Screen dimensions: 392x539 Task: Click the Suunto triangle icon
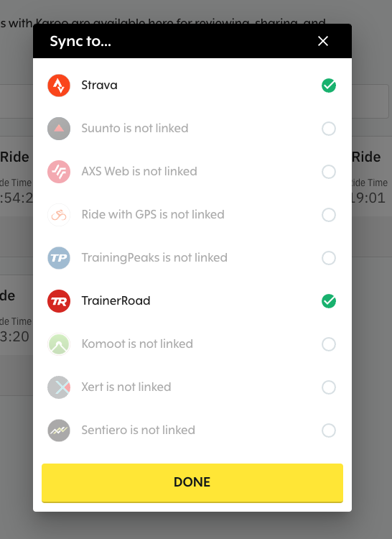(x=59, y=129)
